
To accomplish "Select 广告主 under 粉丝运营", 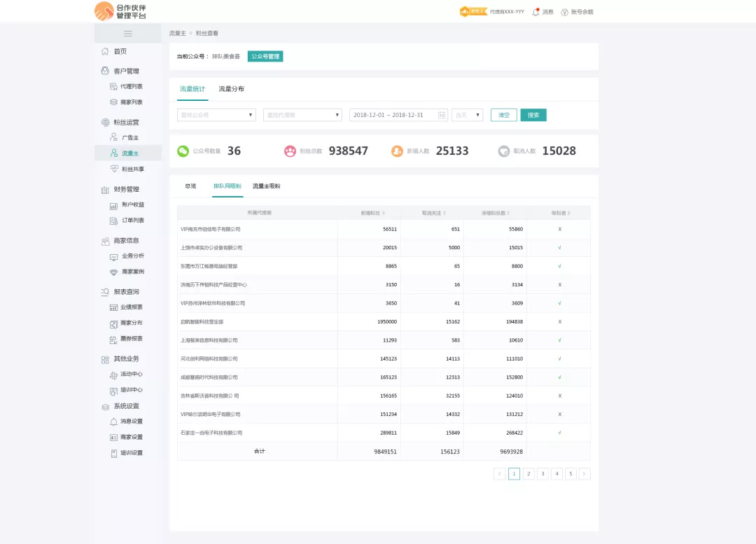I will pos(129,138).
